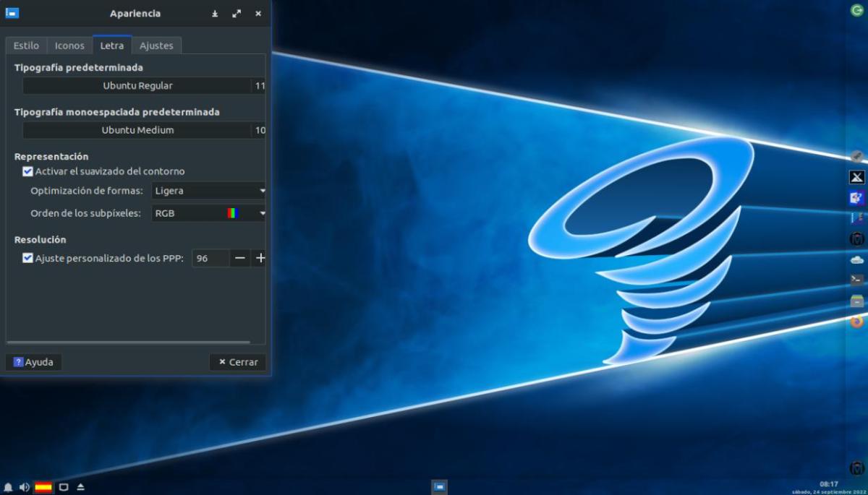
Task: Open the Firefox browser from the dock
Action: tap(856, 322)
